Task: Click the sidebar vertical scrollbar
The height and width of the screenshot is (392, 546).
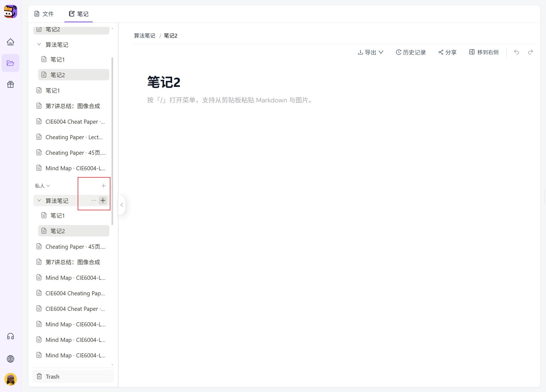Action: point(112,141)
